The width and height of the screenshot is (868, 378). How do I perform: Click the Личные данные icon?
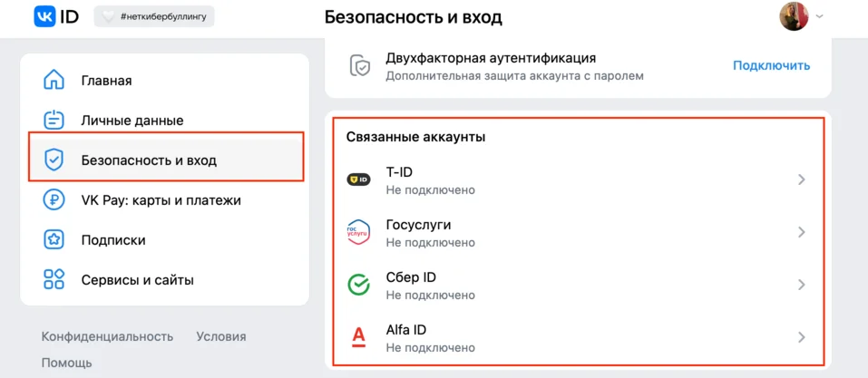click(54, 120)
